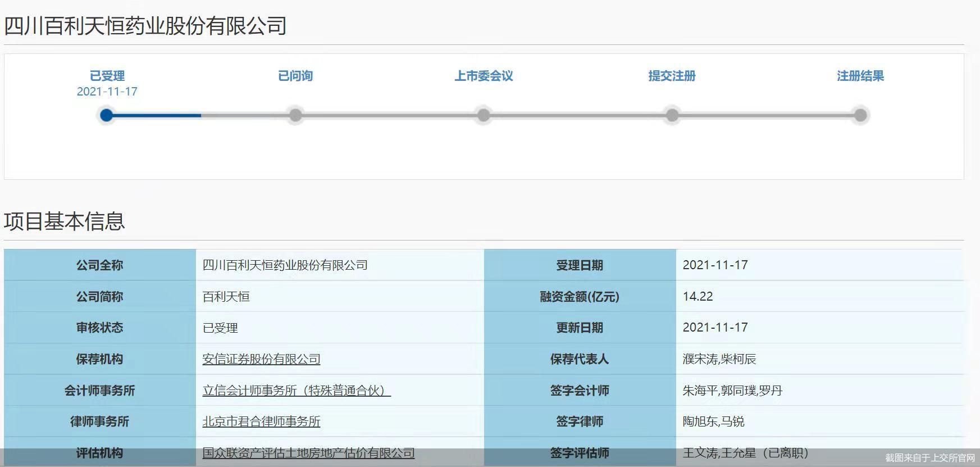The image size is (980, 467).
Task: Click the 签字会计师 header cell
Action: coord(580,391)
